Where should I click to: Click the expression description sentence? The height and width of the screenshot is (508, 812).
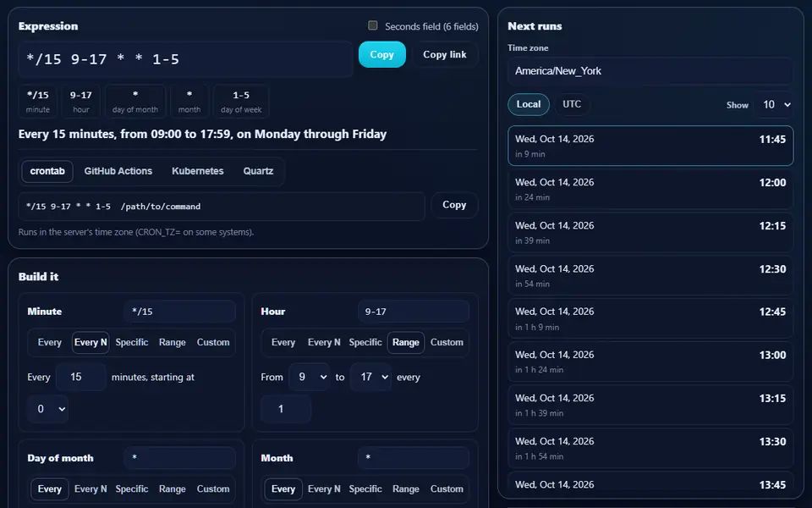point(202,135)
